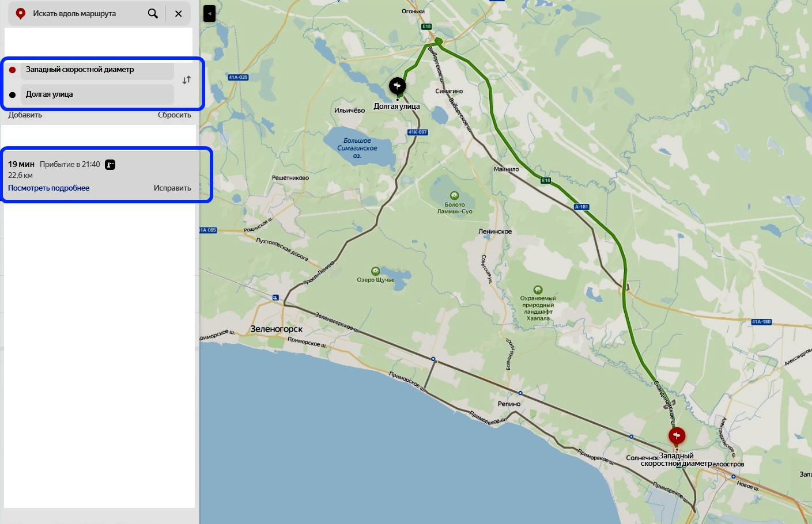Click the Огоньки label at map top
This screenshot has width=812, height=524.
pos(413,11)
